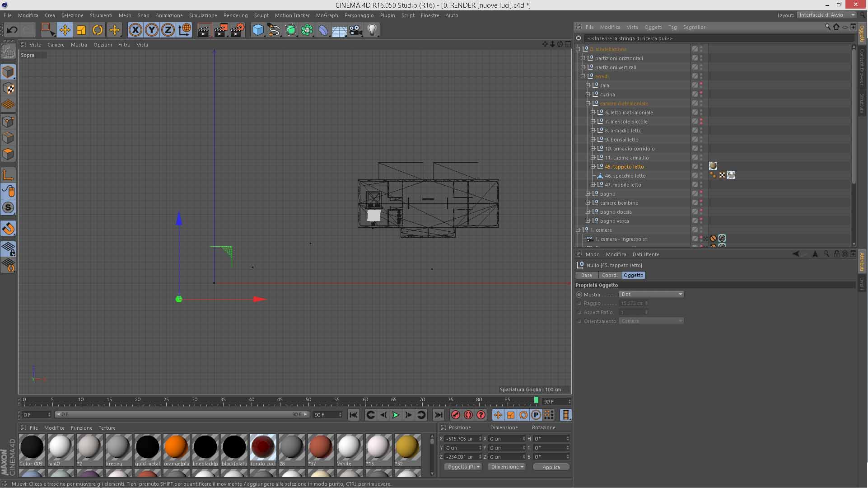Toggle layer checkbox for cucina object

coord(695,94)
